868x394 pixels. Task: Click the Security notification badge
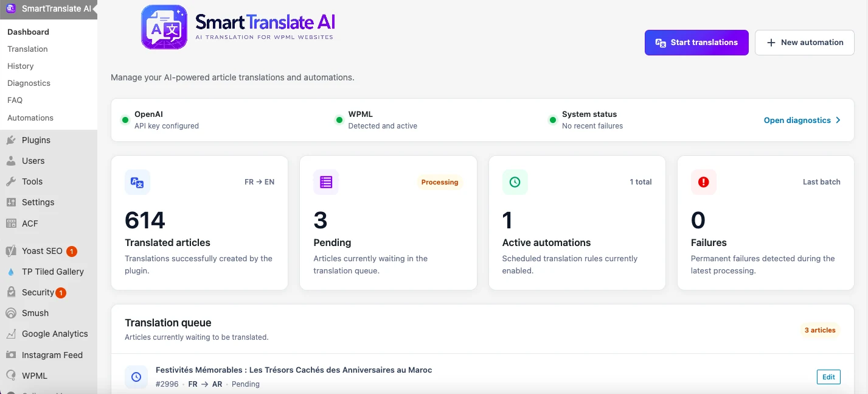pyautogui.click(x=61, y=293)
